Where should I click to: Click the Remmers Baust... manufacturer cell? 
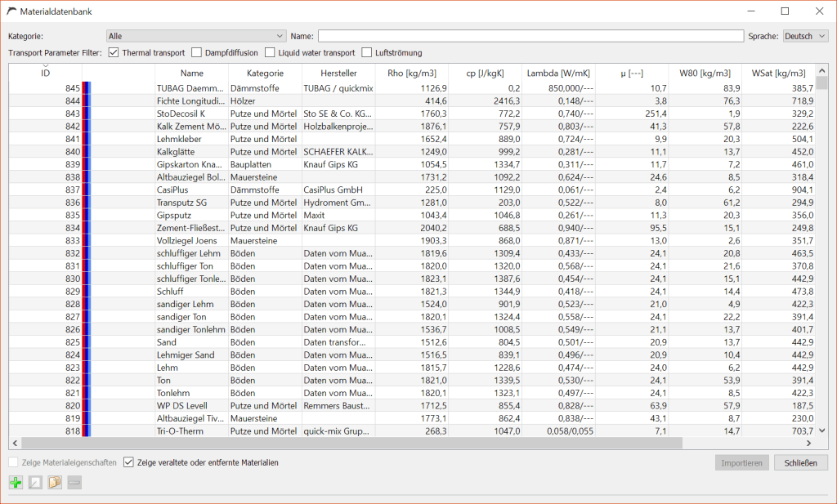pyautogui.click(x=338, y=406)
